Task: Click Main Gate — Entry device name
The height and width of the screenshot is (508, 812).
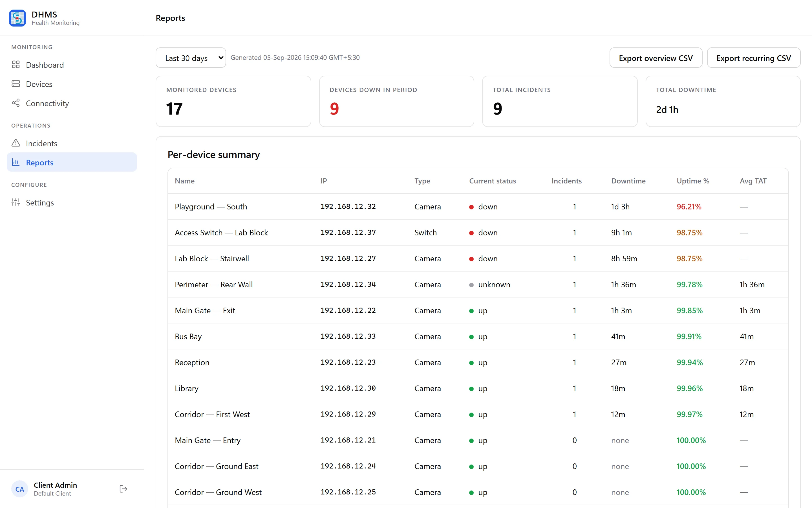Action: click(207, 440)
